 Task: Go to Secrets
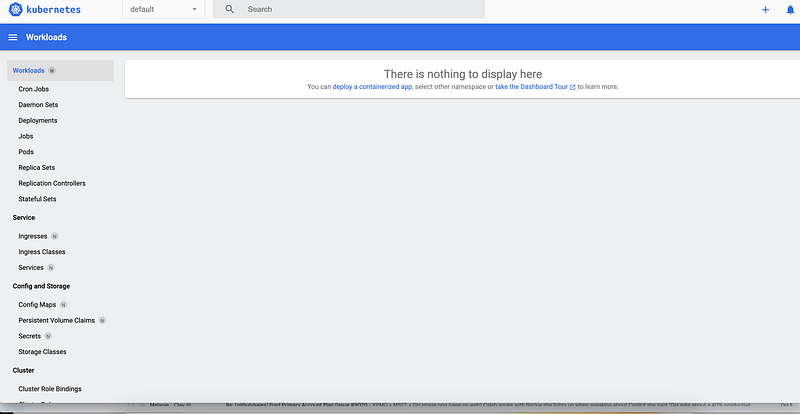(x=30, y=336)
